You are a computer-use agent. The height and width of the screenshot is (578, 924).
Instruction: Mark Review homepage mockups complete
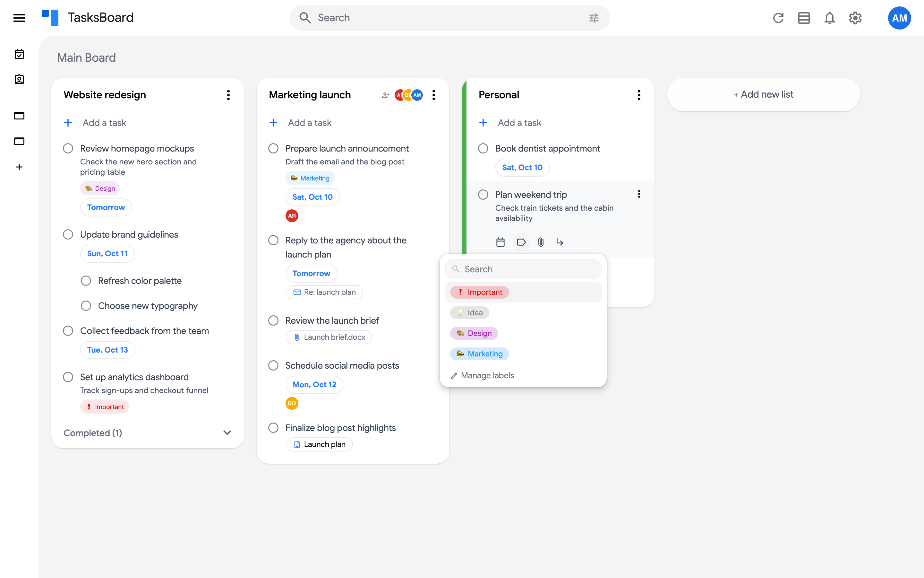68,148
